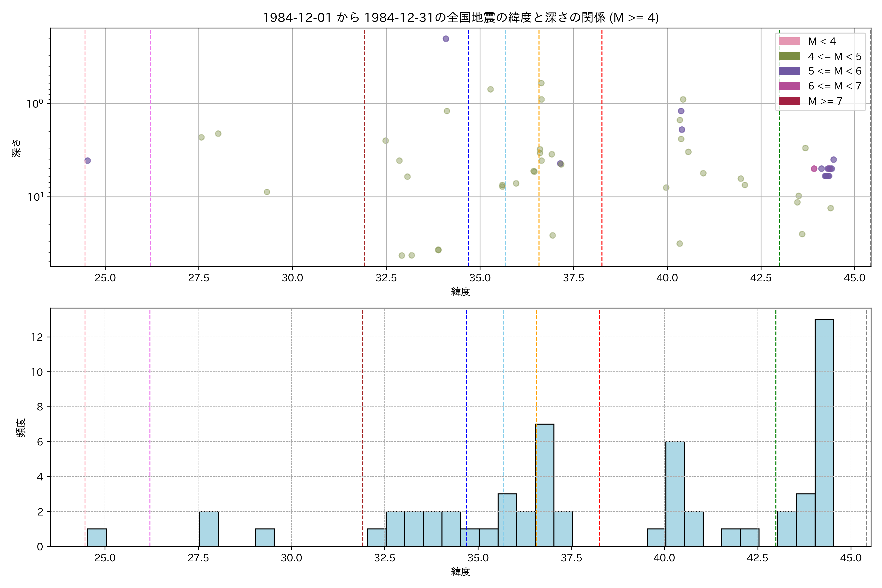
Task: Click the 12 tick label on the histogram axis
Action: tap(37, 337)
